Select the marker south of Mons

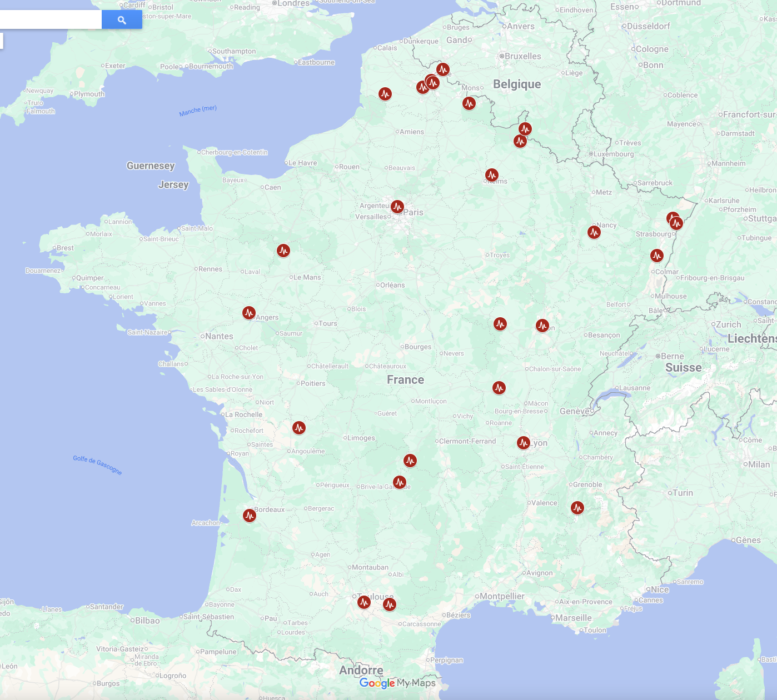point(469,103)
